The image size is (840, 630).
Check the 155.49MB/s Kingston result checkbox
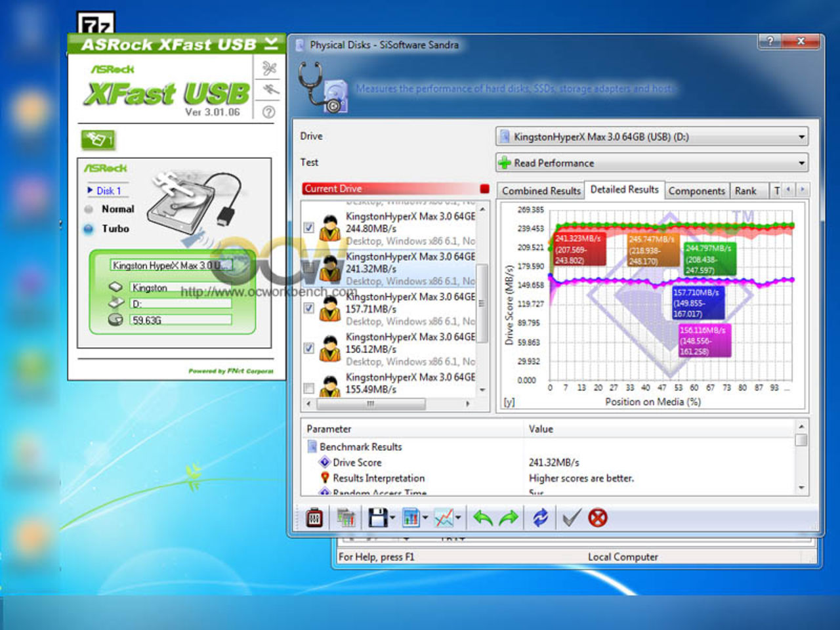pyautogui.click(x=309, y=388)
